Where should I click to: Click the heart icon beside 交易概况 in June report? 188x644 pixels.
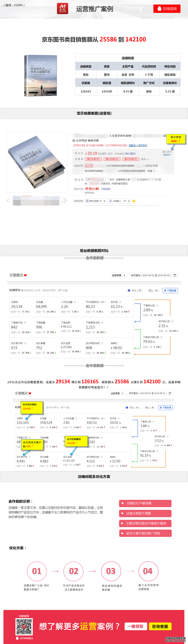[x=25, y=275]
